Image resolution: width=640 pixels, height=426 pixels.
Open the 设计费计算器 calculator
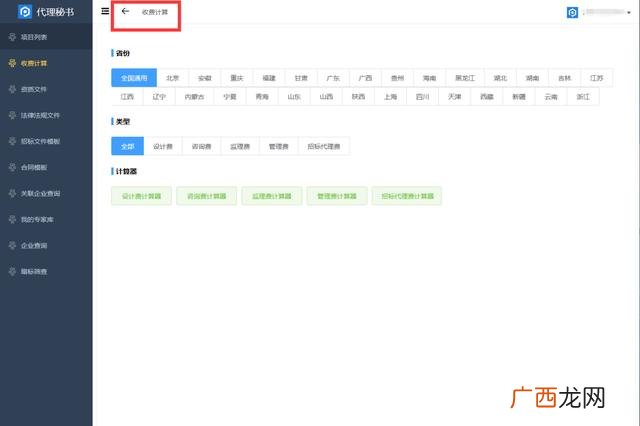141,196
